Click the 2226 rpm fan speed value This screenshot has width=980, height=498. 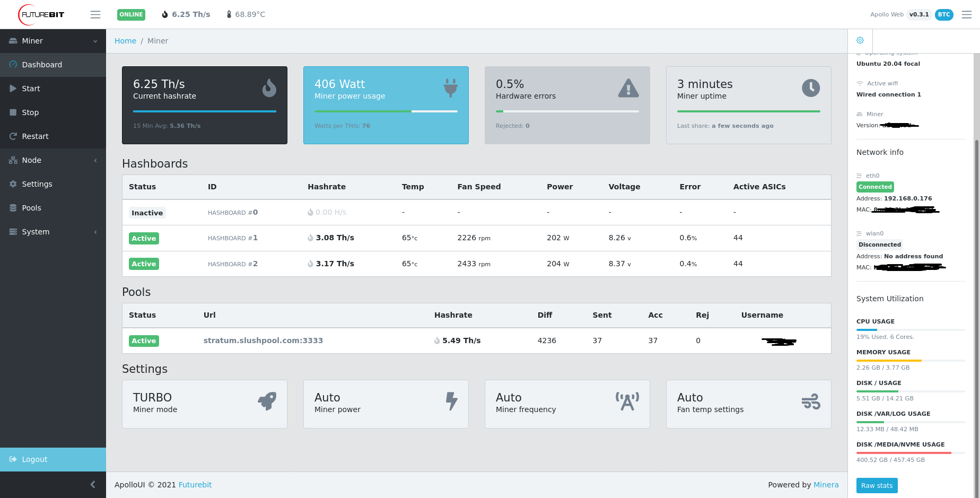pos(474,238)
